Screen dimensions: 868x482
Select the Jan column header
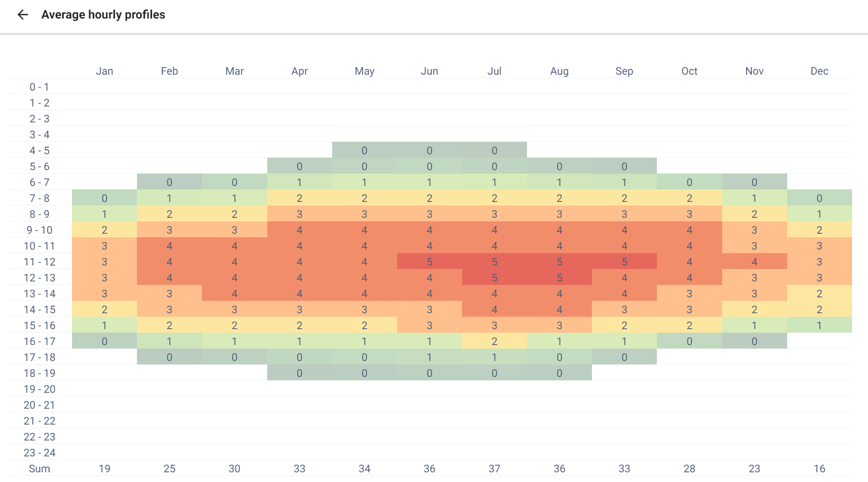click(105, 71)
